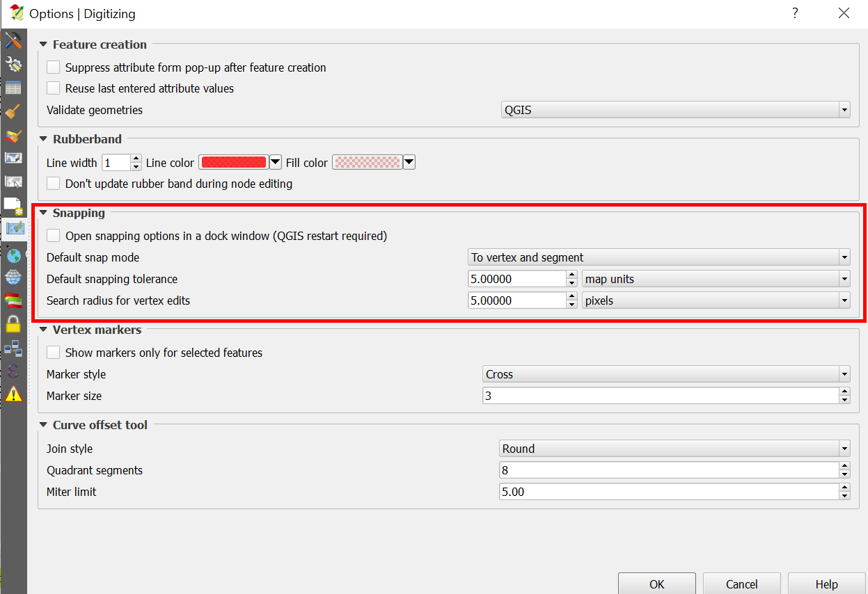Click the Marker size input field
Viewport: 868px width, 594px height.
pos(661,396)
